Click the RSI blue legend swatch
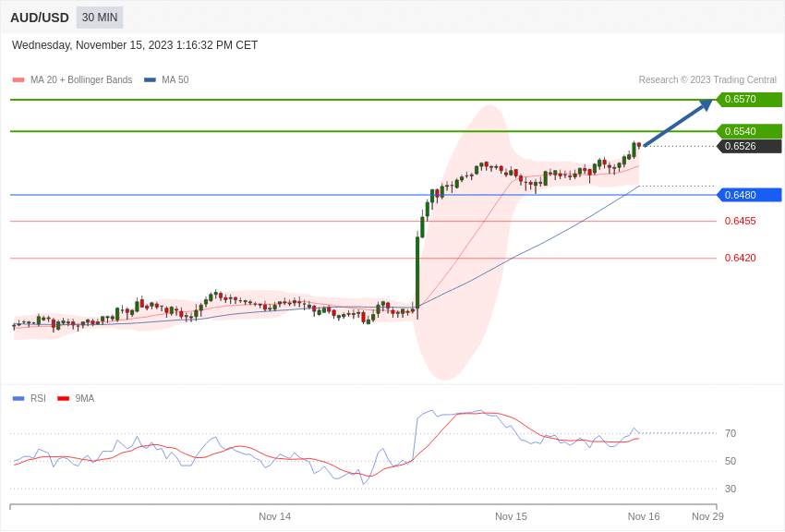 tap(18, 398)
